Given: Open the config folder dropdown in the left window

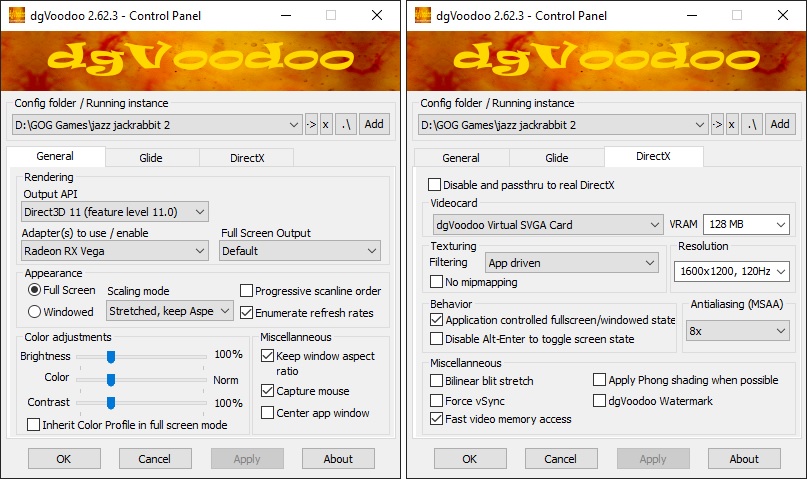Looking at the screenshot, I should click(x=157, y=125).
